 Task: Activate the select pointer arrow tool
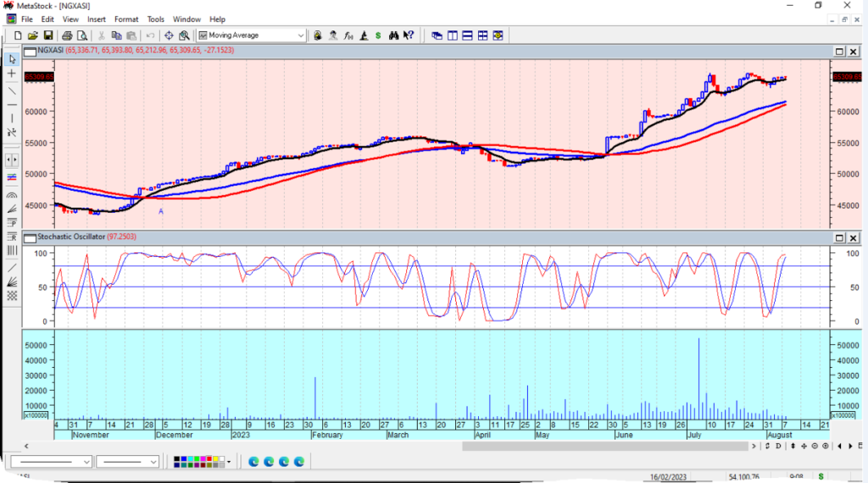pyautogui.click(x=12, y=59)
